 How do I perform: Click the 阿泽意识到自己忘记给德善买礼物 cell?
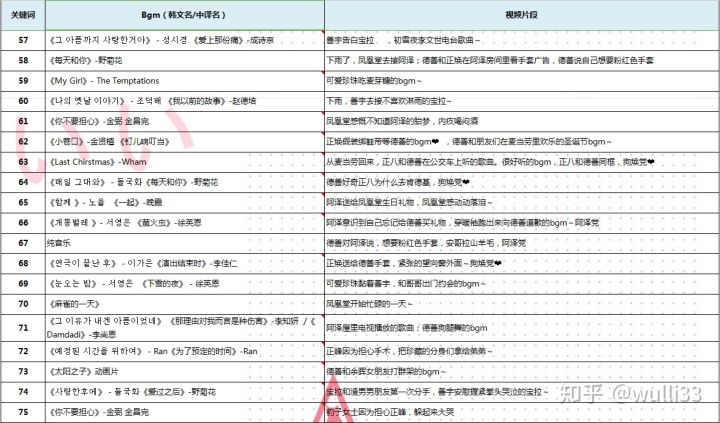click(x=522, y=223)
